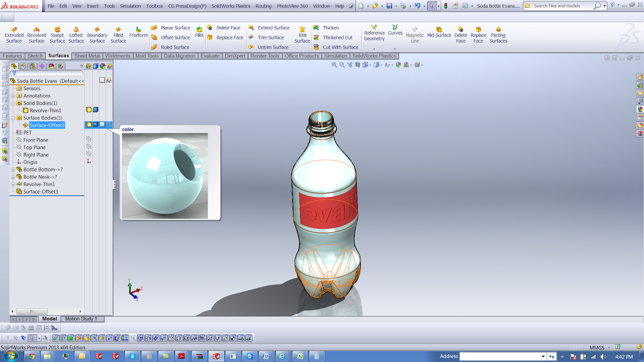Screen dimensions: 644x362
Task: Open the Knit Surface tool
Action: click(x=302, y=34)
